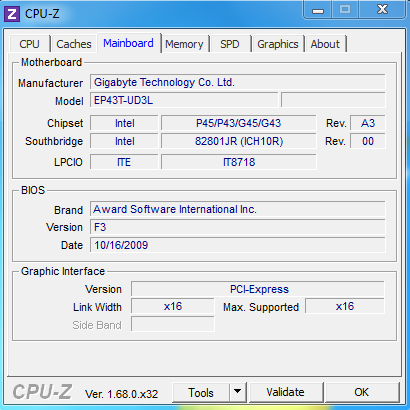Click the version text Ver. 1.68.0.x32
Screen dimensions: 410x410
tap(121, 394)
